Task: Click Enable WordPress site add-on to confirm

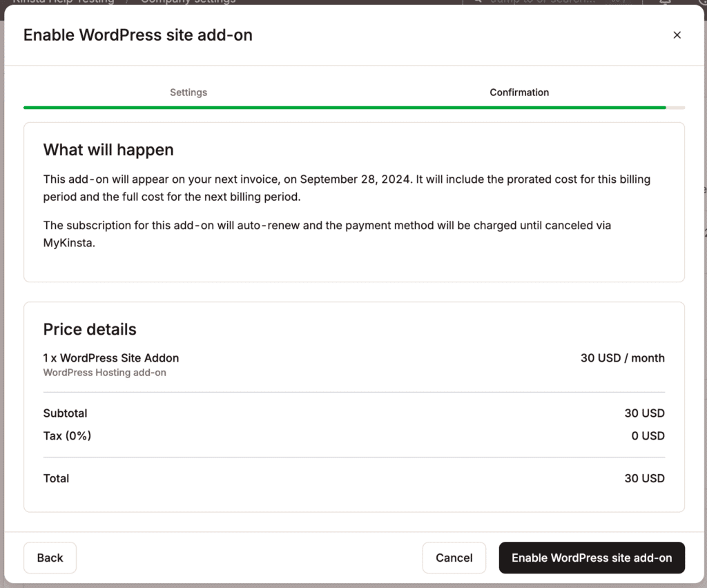Action: [x=591, y=558]
